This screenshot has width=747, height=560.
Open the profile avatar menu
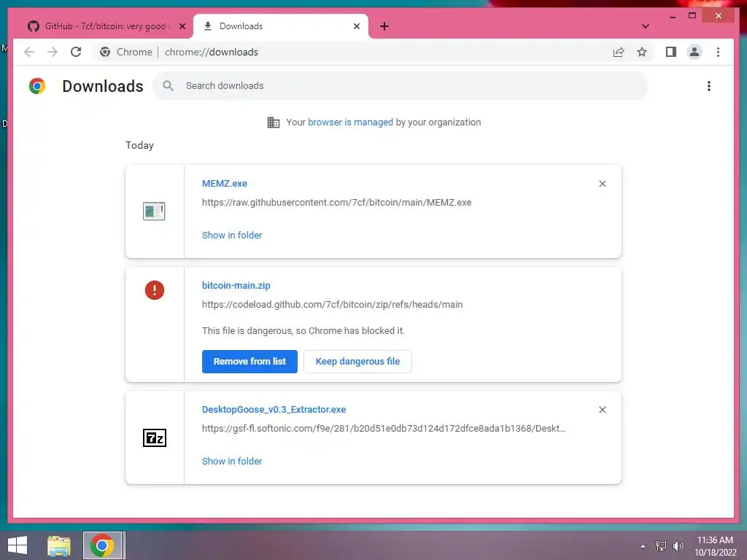pos(694,52)
